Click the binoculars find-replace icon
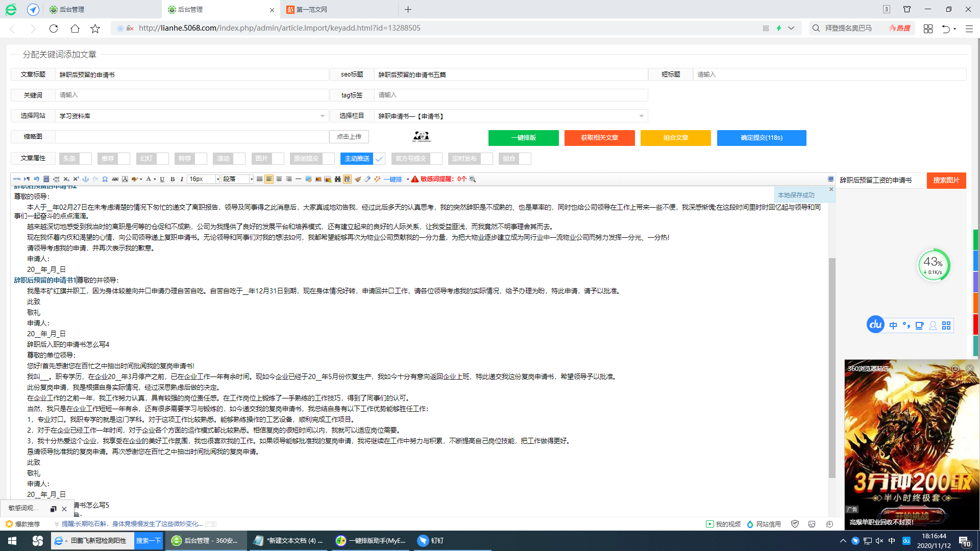This screenshot has width=980, height=551. click(337, 179)
